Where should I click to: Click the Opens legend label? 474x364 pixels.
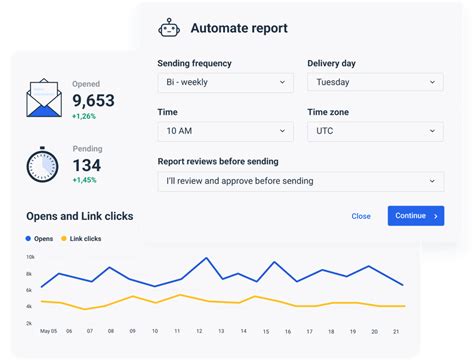coord(43,239)
